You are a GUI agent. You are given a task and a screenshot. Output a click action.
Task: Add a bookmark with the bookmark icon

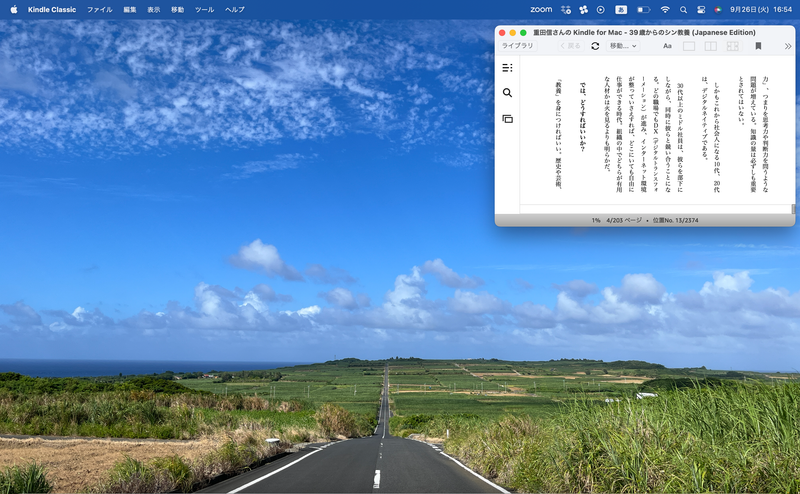point(758,46)
